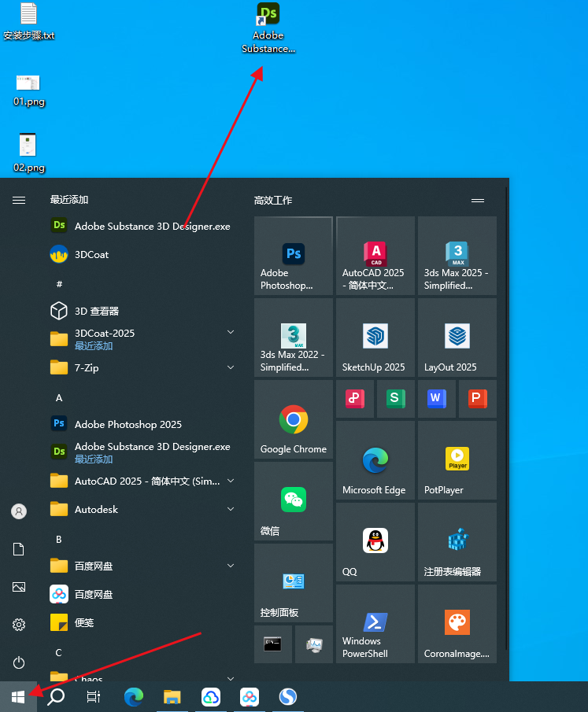Click the B letter header in app list
This screenshot has width=588, height=712.
pos(58,539)
